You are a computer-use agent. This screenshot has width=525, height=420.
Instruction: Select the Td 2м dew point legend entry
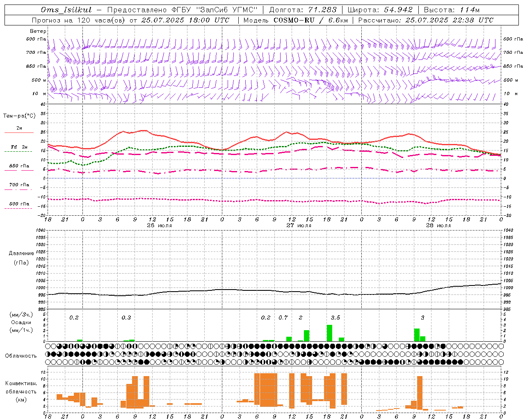click(19, 147)
